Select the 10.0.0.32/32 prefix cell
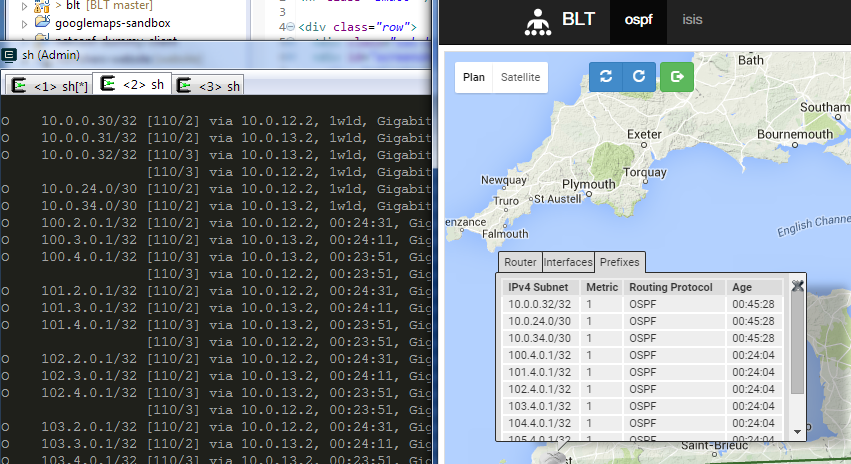The height and width of the screenshot is (464, 851). pyautogui.click(x=539, y=304)
